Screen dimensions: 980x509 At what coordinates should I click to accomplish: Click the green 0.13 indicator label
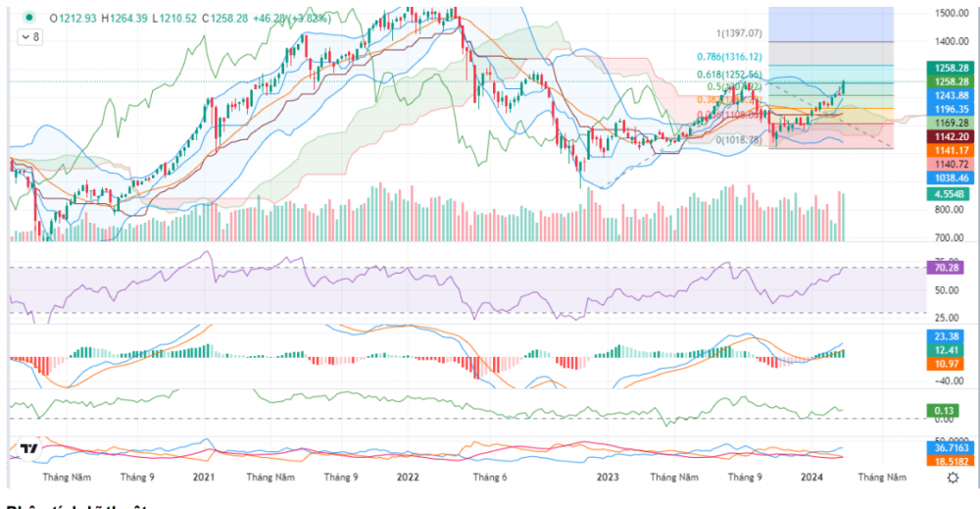point(945,410)
